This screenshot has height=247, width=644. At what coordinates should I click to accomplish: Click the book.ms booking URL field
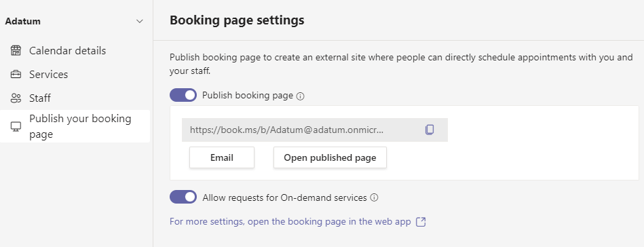point(315,130)
